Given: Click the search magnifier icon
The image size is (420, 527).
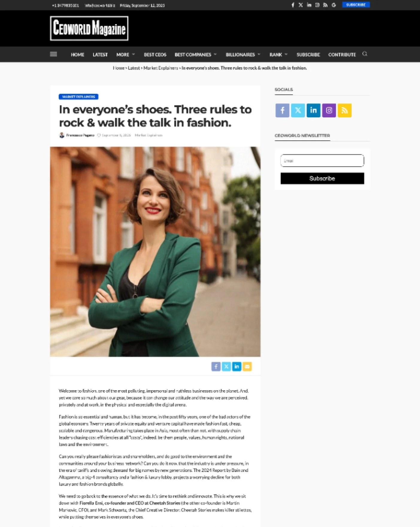Looking at the screenshot, I should (x=365, y=54).
